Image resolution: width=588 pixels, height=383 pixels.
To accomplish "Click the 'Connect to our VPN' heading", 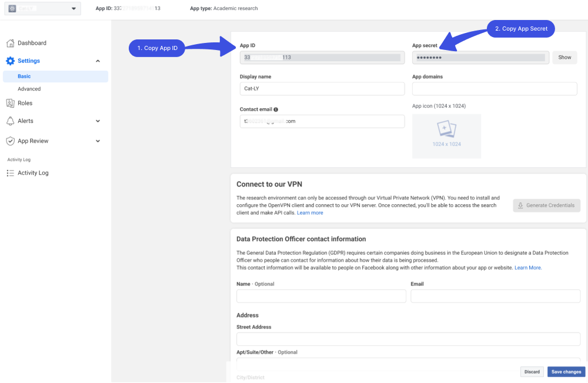I will click(x=269, y=184).
